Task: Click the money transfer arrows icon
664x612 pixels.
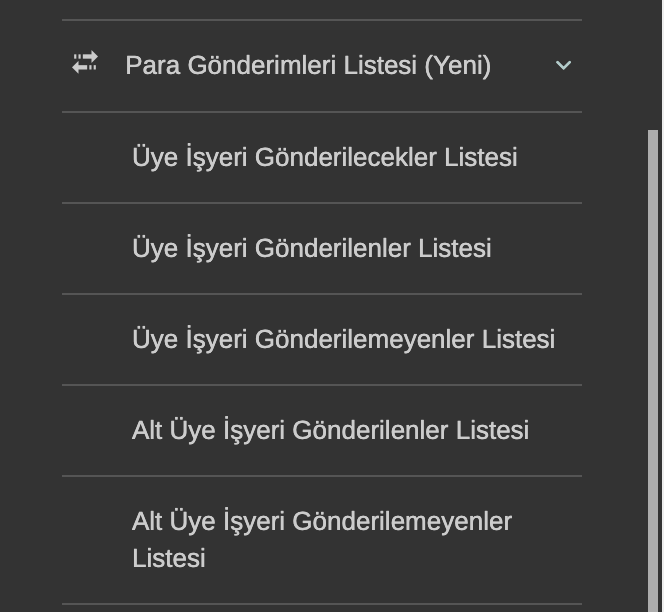Action: [85, 64]
